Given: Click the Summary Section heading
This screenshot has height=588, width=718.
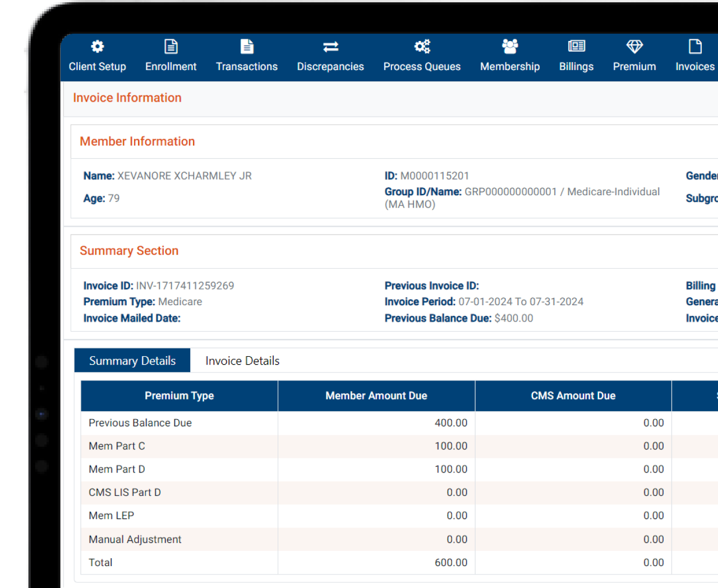Looking at the screenshot, I should (129, 251).
